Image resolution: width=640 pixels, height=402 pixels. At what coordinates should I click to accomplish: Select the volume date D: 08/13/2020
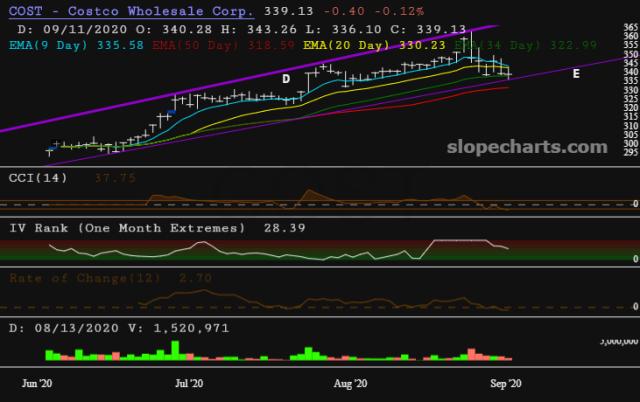pos(64,328)
